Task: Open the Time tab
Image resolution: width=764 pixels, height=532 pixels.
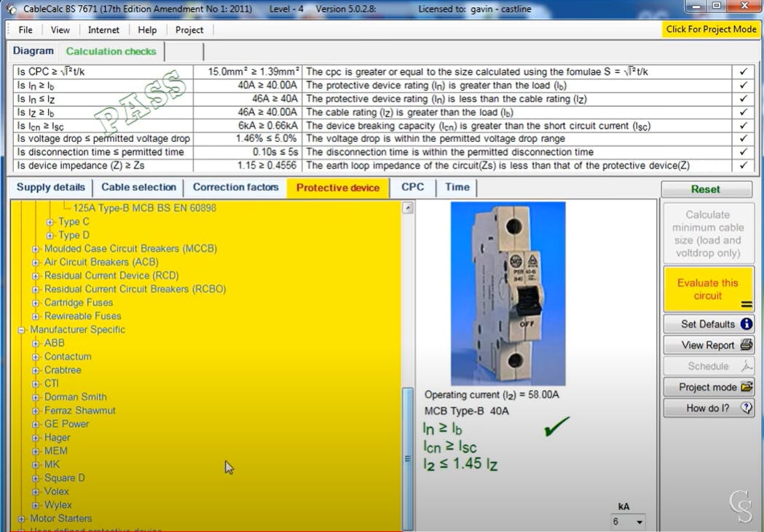Action: [457, 187]
